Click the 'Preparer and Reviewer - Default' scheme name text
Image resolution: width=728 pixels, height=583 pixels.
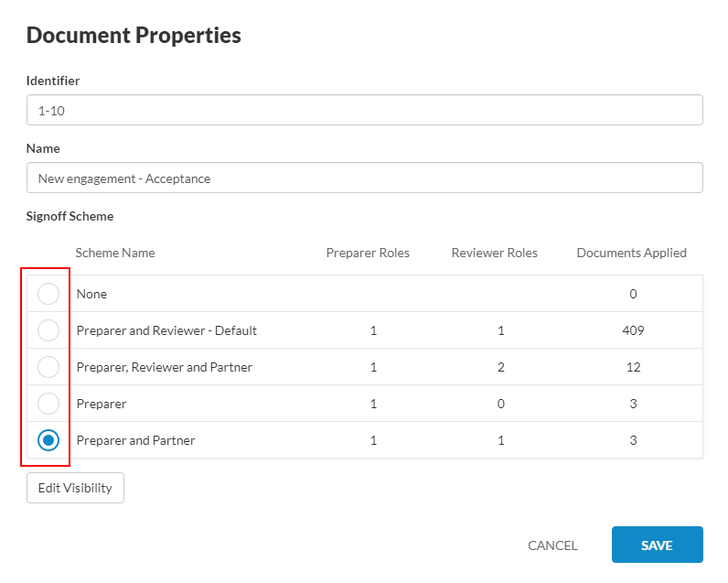tap(166, 330)
